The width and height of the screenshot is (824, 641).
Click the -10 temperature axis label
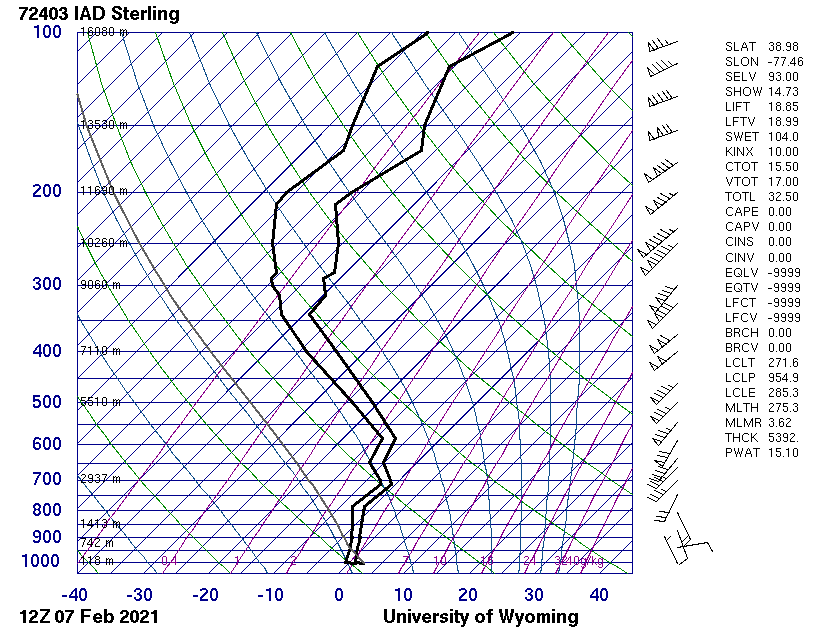[x=270, y=595]
